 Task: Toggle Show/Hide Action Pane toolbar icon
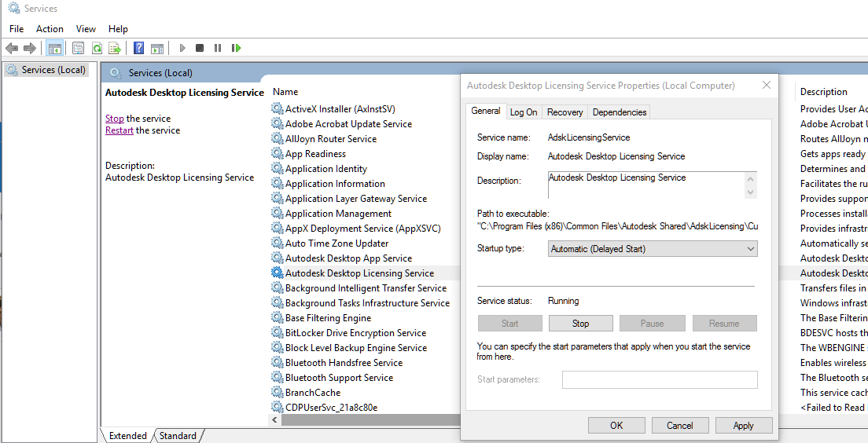click(x=157, y=48)
